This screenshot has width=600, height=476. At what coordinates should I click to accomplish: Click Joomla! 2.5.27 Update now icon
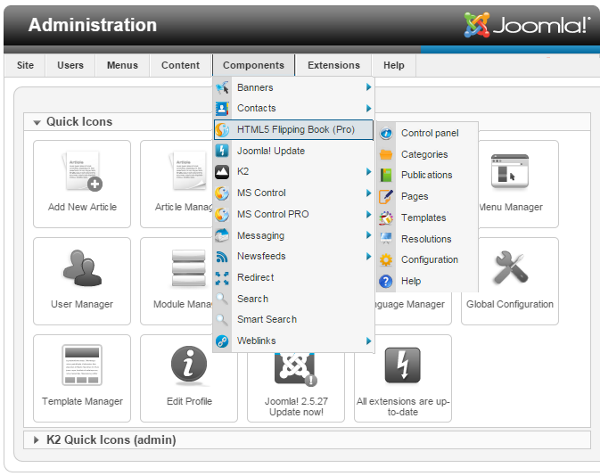[x=296, y=369]
